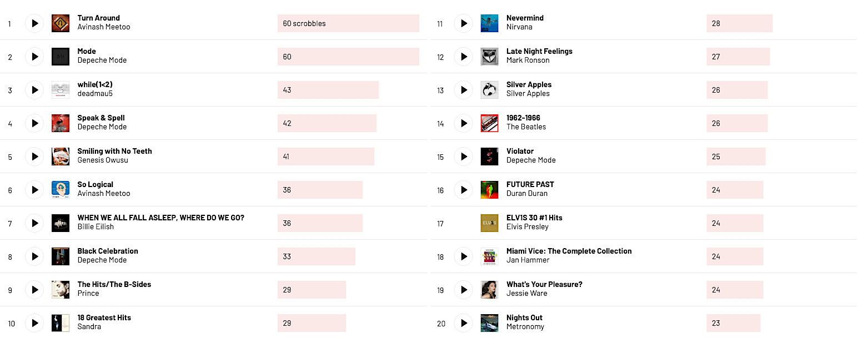Play Mode by Depeche Mode
The width and height of the screenshot is (868, 353).
(34, 57)
